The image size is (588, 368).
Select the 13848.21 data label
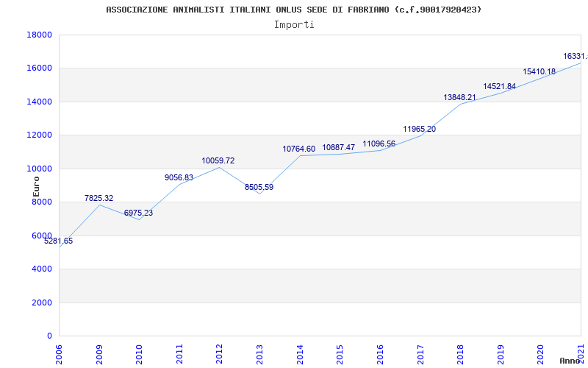pyautogui.click(x=460, y=98)
